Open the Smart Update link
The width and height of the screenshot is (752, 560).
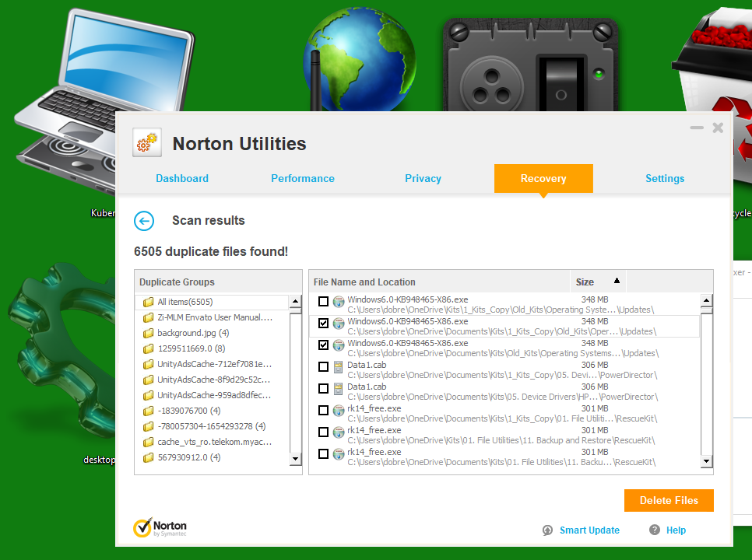[589, 530]
